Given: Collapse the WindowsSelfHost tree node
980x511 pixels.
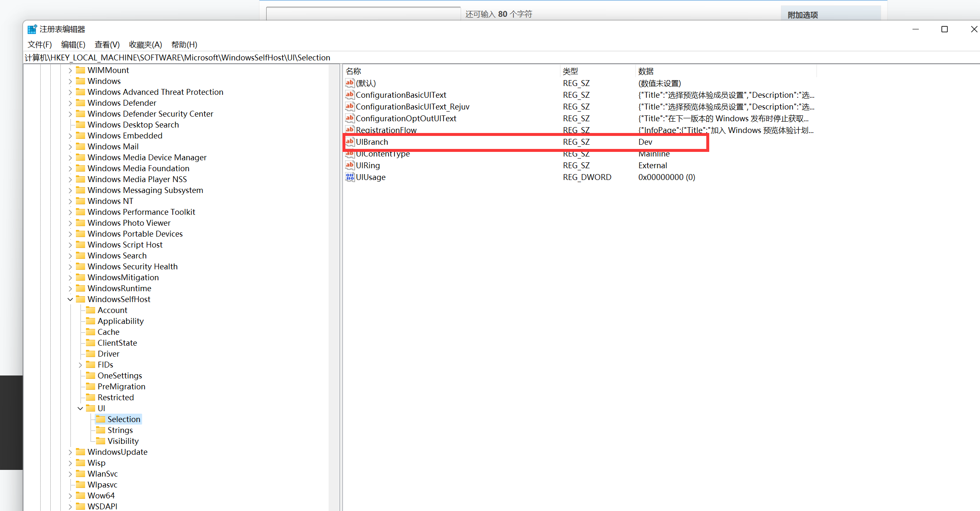Looking at the screenshot, I should pyautogui.click(x=70, y=299).
